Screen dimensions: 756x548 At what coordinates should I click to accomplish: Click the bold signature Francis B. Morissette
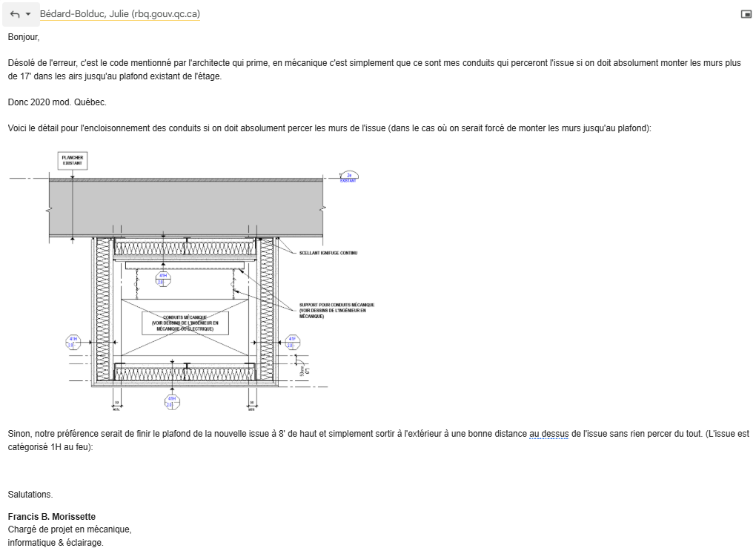(x=52, y=516)
